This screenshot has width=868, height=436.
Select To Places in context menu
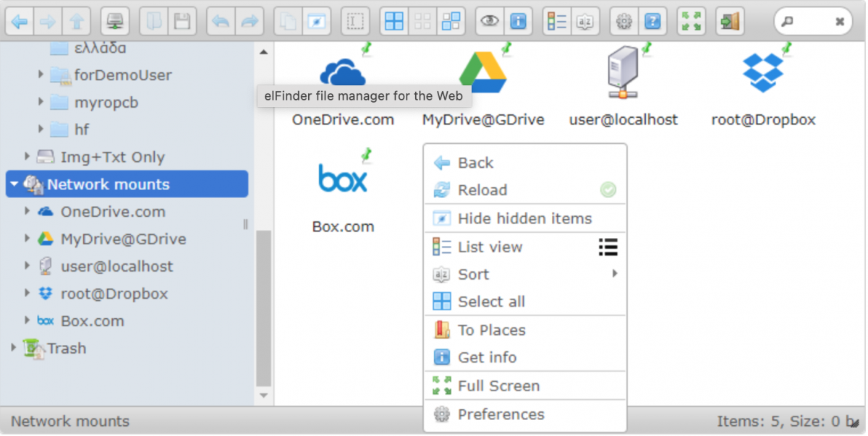click(x=491, y=330)
